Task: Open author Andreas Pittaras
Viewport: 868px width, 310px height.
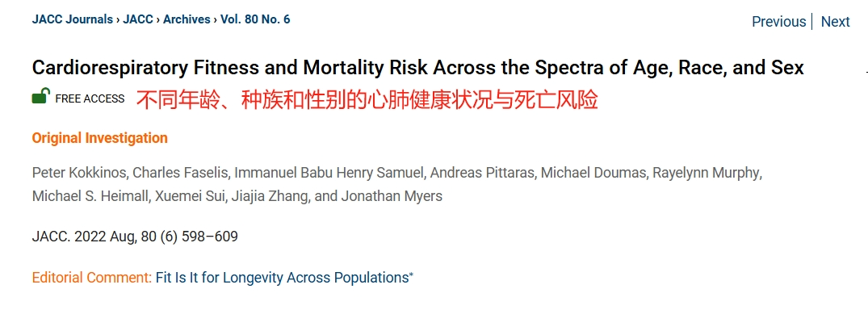Action: point(481,173)
